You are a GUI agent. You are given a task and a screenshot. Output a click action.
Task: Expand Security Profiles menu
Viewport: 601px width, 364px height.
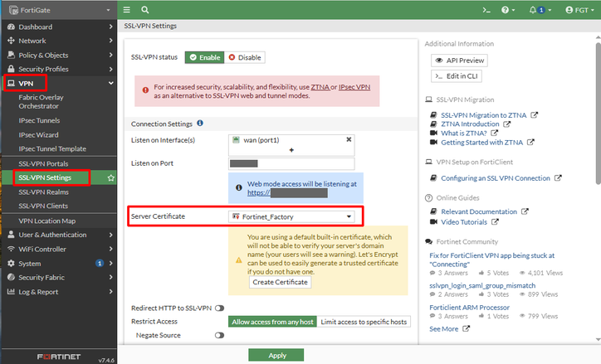(x=59, y=69)
